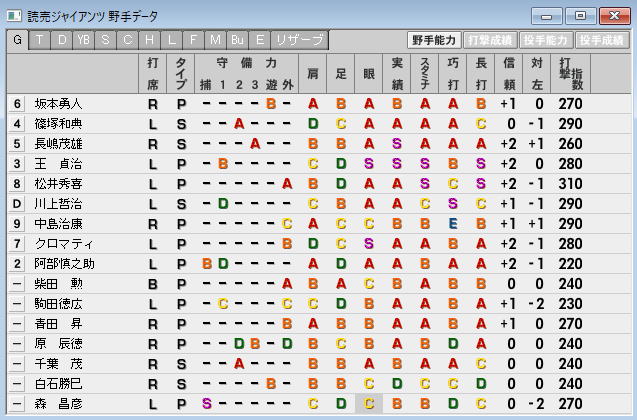637x420 pixels.
Task: Maximize the 野手データ window
Action: [579, 15]
